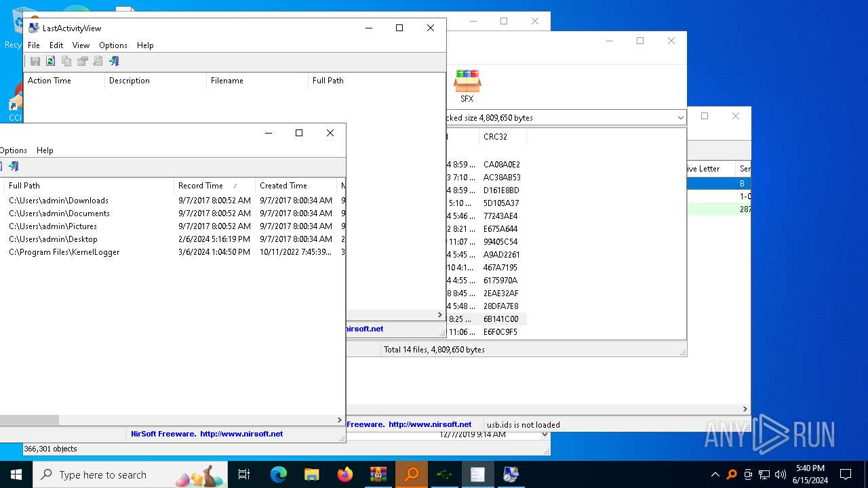Open the Help menu in the folder list window
This screenshot has width=868, height=488.
click(x=45, y=150)
